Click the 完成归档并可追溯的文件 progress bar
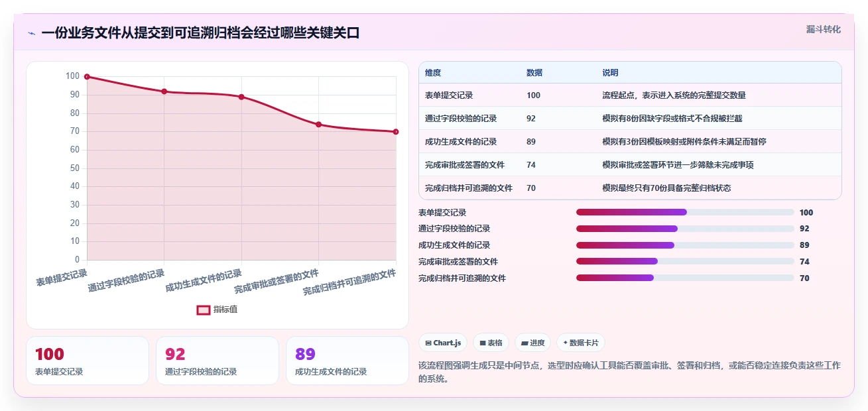This screenshot has width=868, height=411. [x=685, y=278]
